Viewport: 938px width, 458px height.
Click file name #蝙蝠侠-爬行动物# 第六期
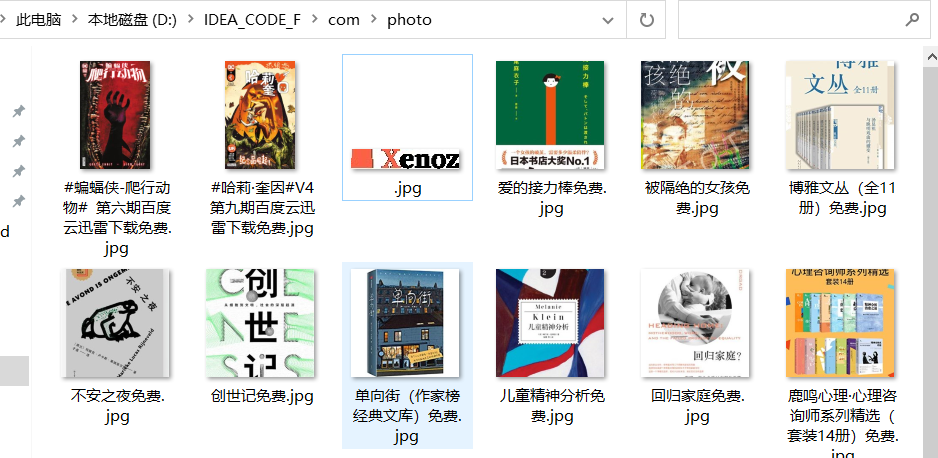click(x=117, y=218)
